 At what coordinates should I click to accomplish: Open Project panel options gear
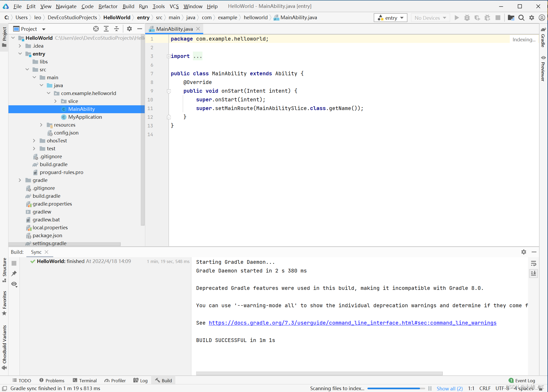[x=129, y=29]
